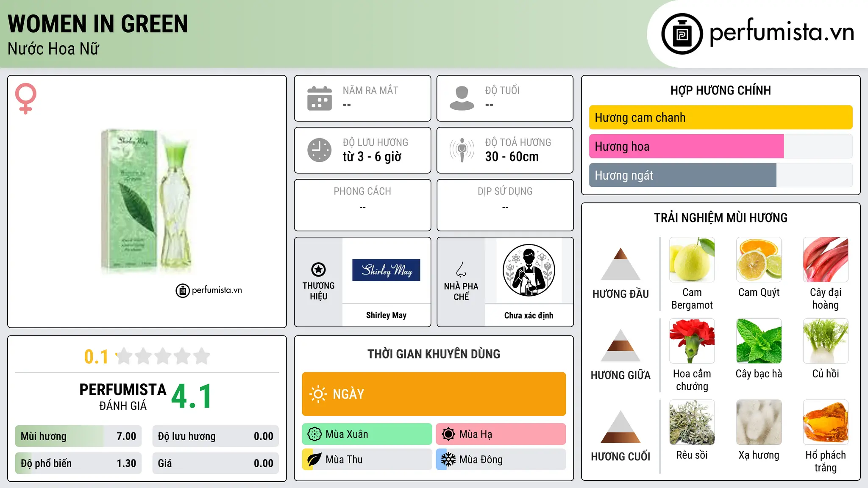Open the Củ hồi note image
Image resolution: width=868 pixels, height=488 pixels.
click(x=826, y=341)
